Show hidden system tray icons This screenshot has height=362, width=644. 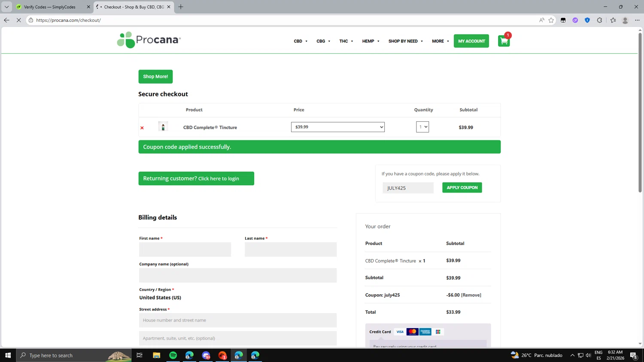pos(572,355)
